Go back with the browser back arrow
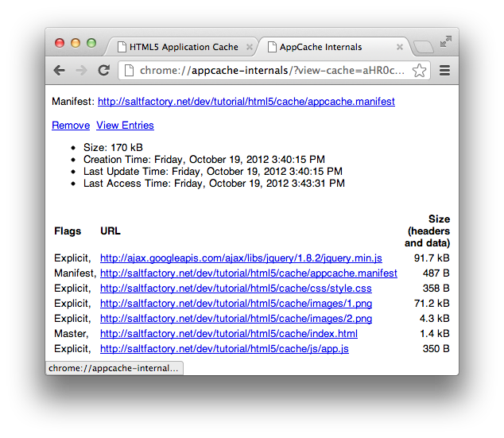 click(60, 70)
